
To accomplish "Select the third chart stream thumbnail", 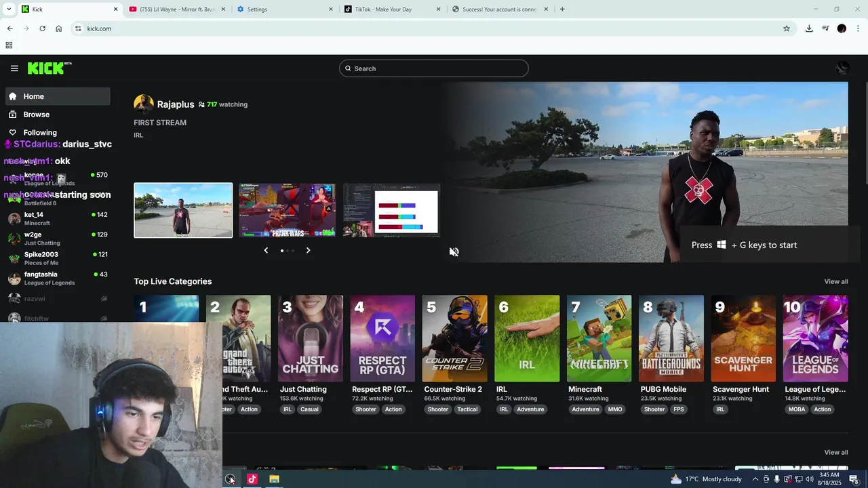I will click(392, 211).
